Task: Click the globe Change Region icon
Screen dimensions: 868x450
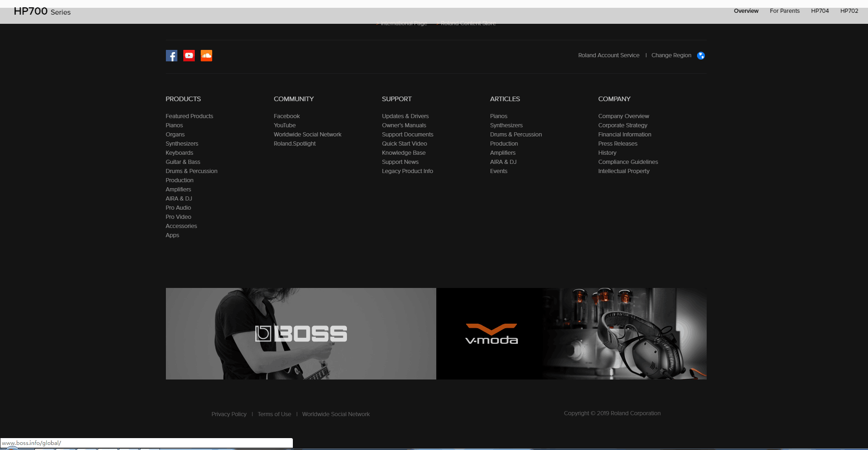Action: click(701, 56)
